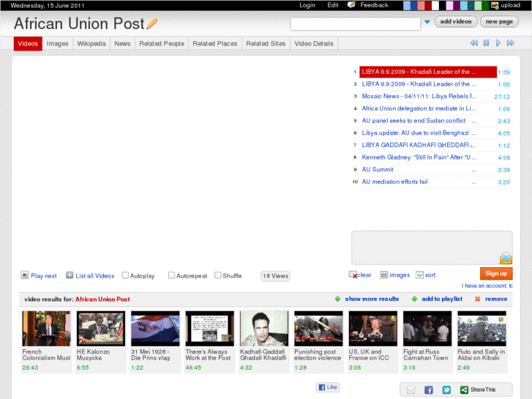Click the 'I have an account' link
The height and width of the screenshot is (399, 532).
(487, 286)
